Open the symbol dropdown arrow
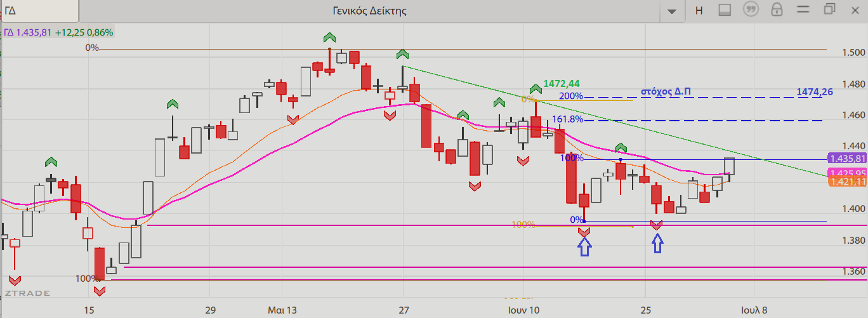The height and width of the screenshot is (318, 868). 673,11
